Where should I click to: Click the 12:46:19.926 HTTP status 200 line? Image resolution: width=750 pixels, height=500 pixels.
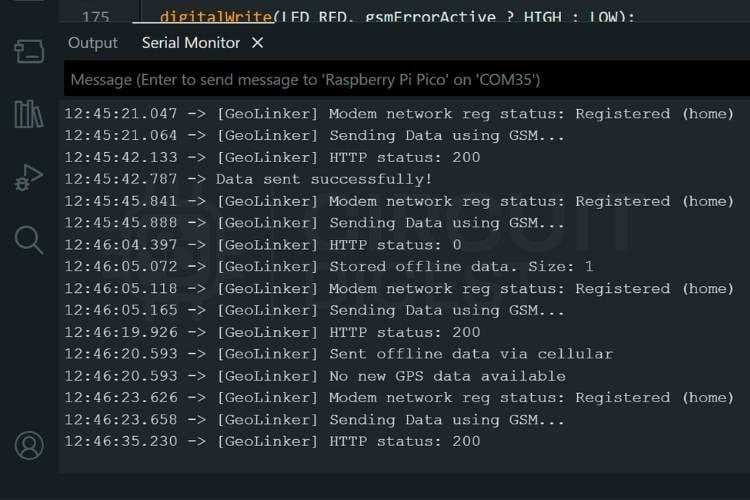tap(272, 333)
